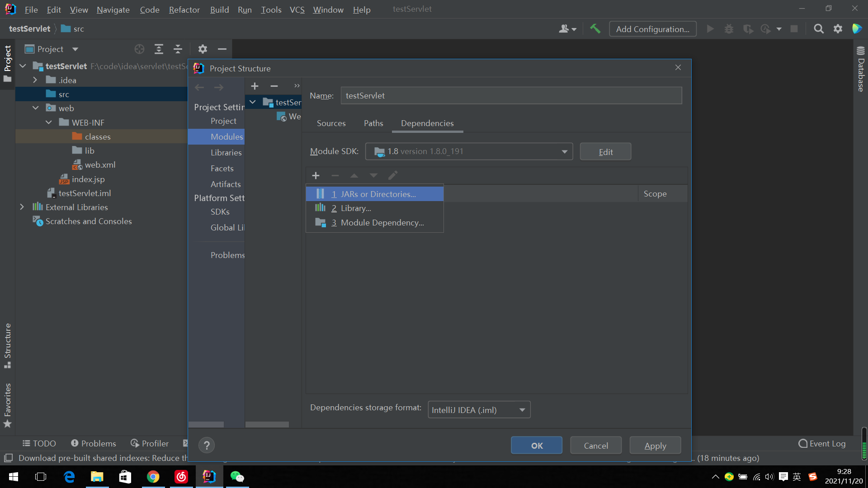This screenshot has height=488, width=868.
Task: Click the user account icon in toolbar
Action: click(x=567, y=29)
